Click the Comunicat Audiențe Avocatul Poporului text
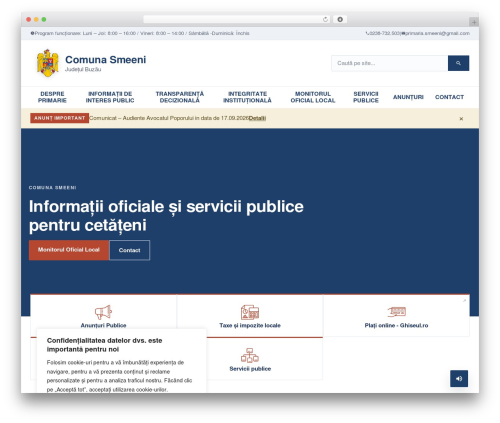 (x=169, y=118)
